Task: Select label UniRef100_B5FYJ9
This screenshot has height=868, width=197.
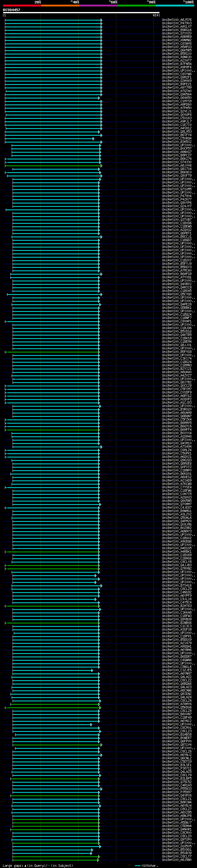Action: pos(177,264)
